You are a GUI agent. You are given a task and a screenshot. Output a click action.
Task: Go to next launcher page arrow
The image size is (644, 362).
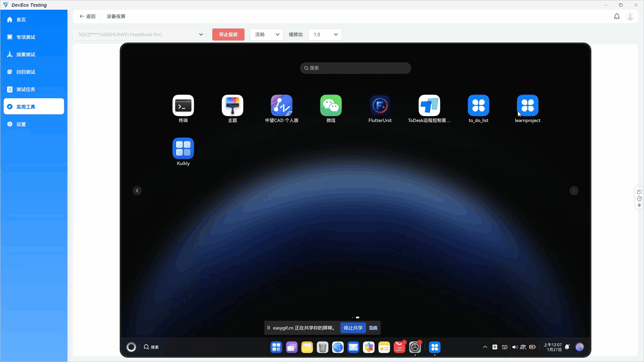(x=574, y=191)
